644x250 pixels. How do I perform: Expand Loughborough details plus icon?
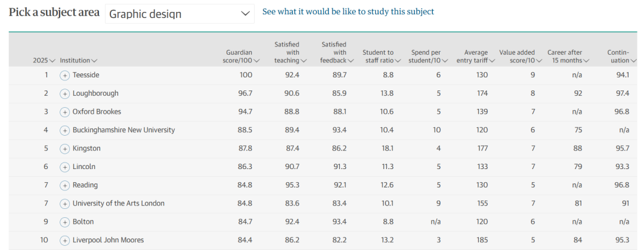coord(64,94)
